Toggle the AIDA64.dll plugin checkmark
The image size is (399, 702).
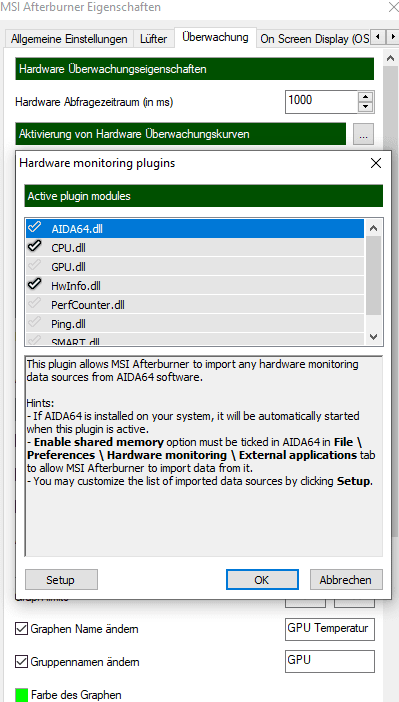click(34, 228)
